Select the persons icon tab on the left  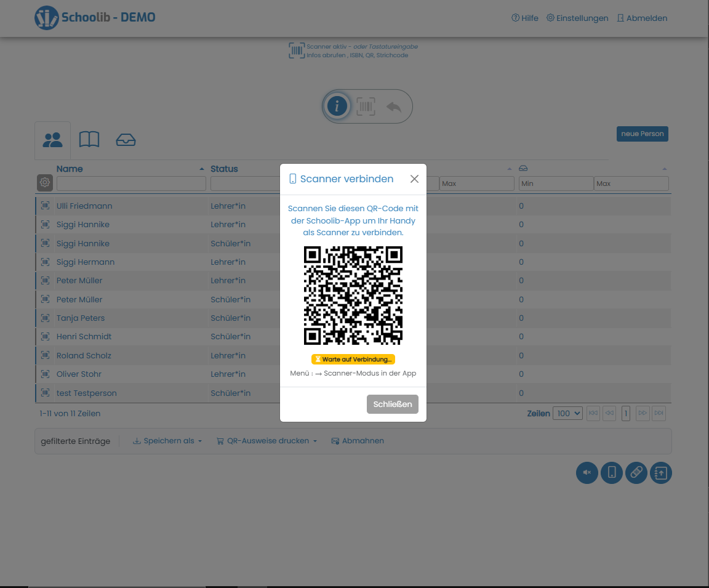click(52, 140)
